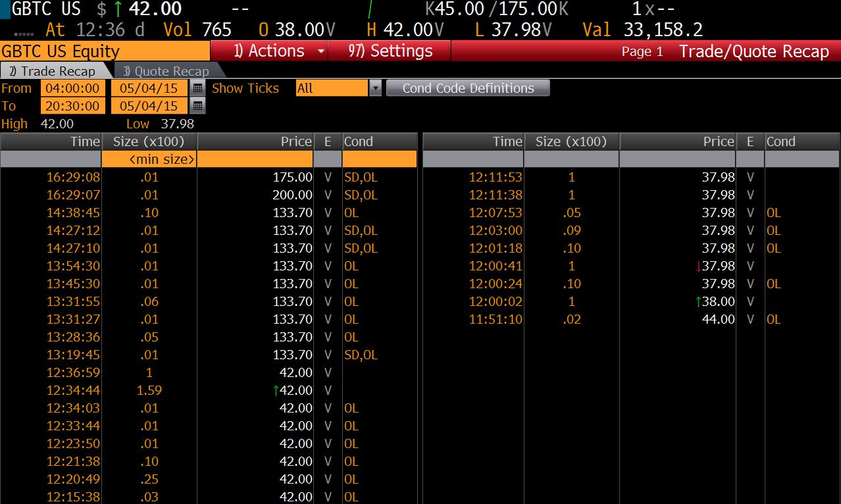Click the left Cond filter field
Screen dimensions: 841x504
(380, 159)
